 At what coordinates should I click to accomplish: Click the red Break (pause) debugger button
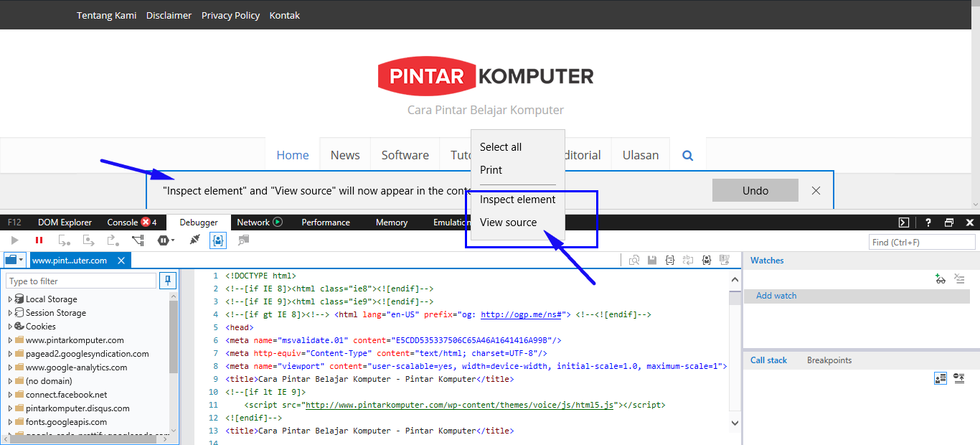pyautogui.click(x=39, y=240)
